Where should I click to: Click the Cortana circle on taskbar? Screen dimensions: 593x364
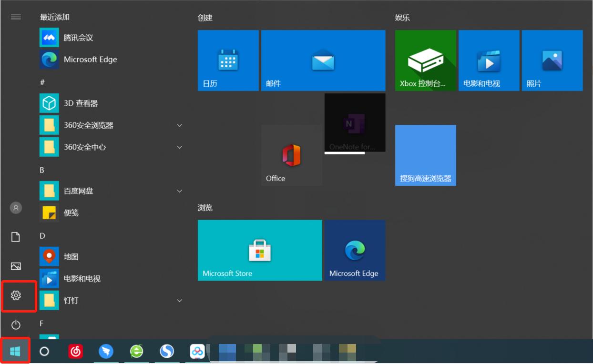[44, 352]
